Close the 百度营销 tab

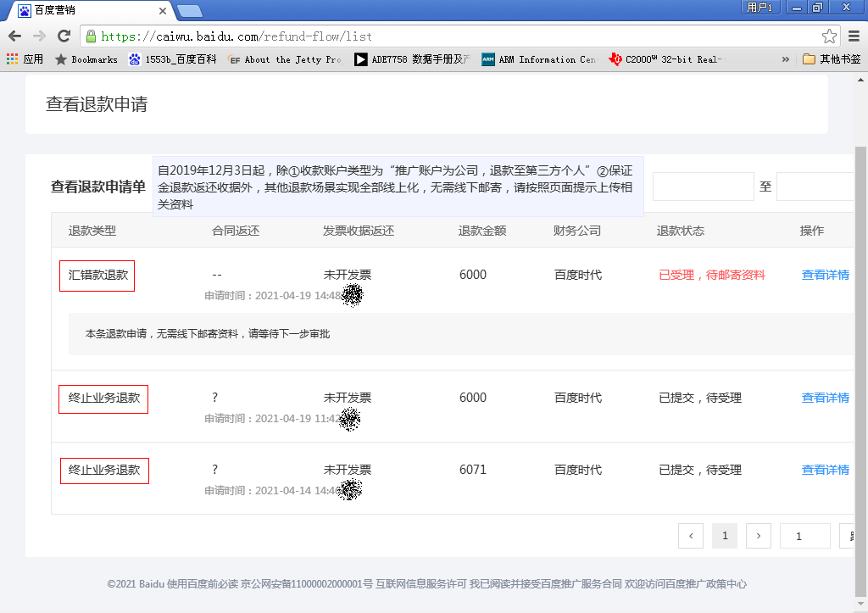[162, 10]
